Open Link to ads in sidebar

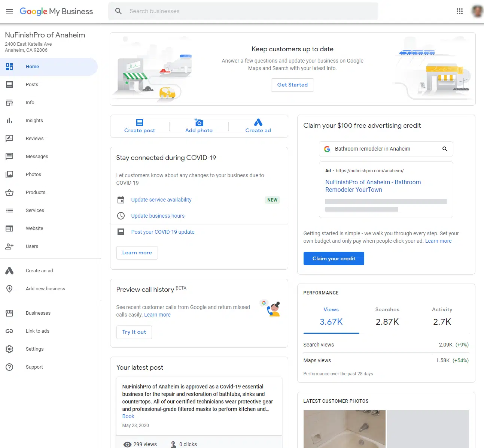(x=49, y=331)
